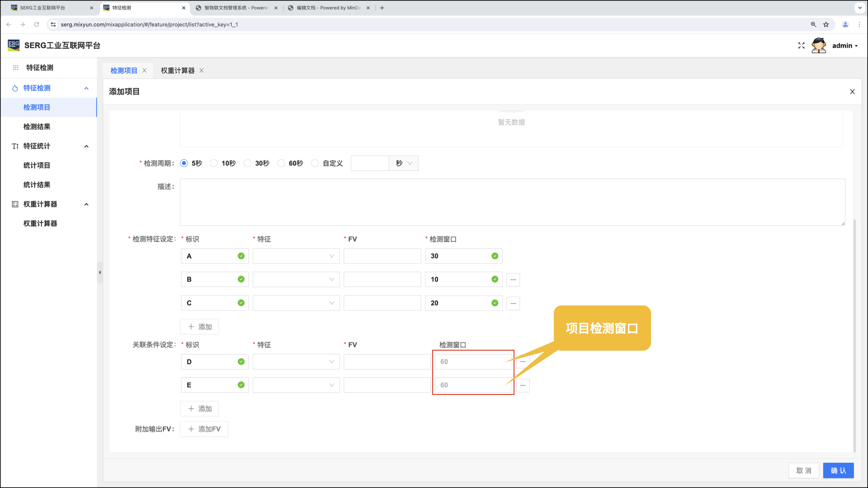Image resolution: width=868 pixels, height=488 pixels.
Task: Choose the 自定义 period radio option
Action: (315, 164)
